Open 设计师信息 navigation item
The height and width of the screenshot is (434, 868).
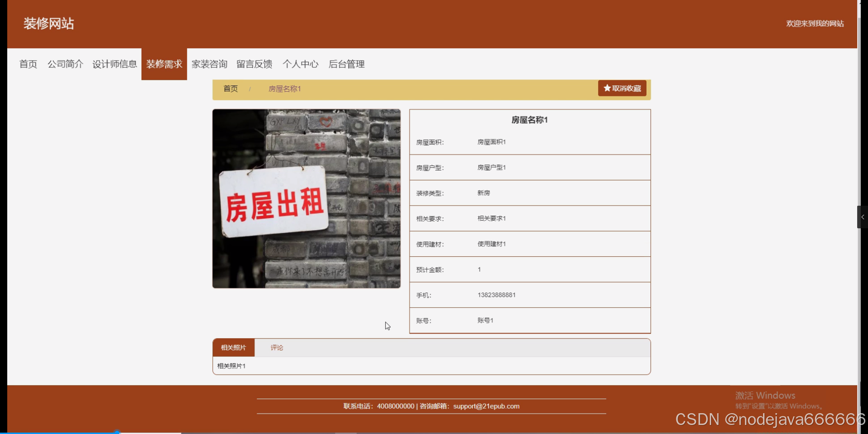click(x=115, y=64)
